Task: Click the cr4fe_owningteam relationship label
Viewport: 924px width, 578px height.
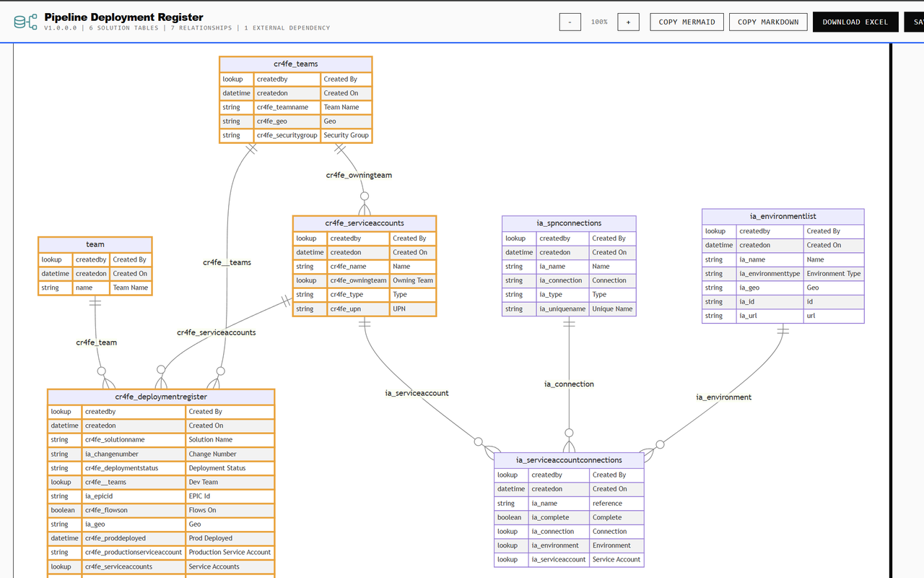Action: click(x=359, y=175)
